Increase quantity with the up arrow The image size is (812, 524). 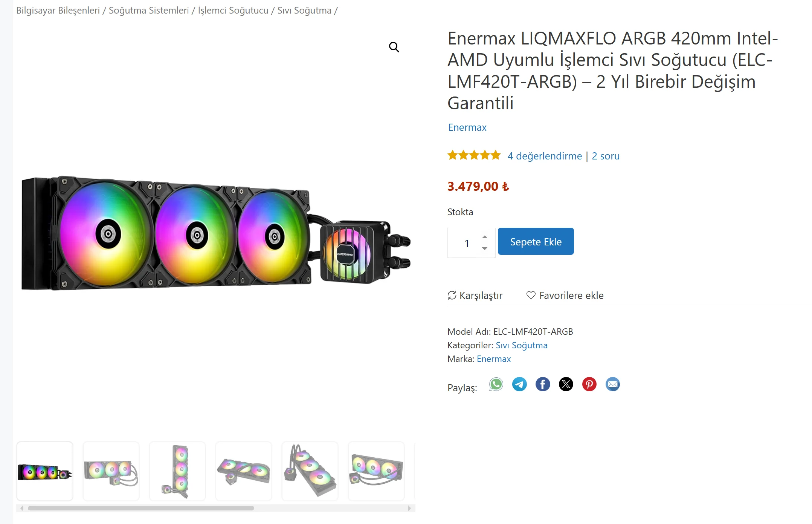(x=485, y=237)
